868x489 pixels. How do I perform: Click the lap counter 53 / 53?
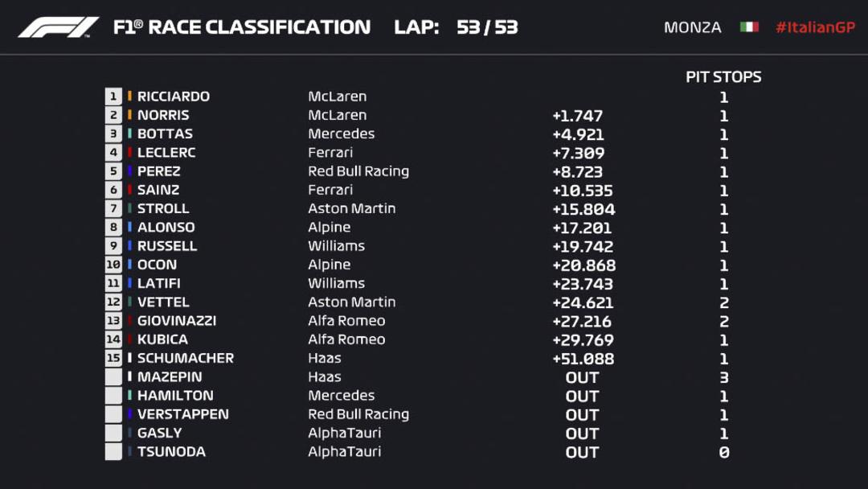coord(487,27)
